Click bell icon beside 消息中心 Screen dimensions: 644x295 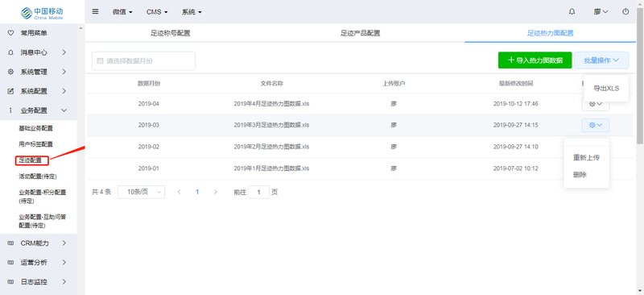tap(11, 52)
